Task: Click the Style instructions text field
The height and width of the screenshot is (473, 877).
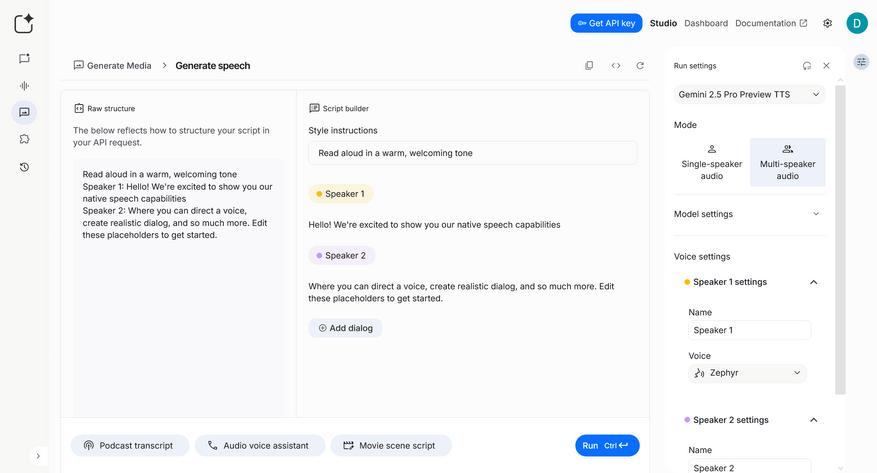Action: [472, 153]
